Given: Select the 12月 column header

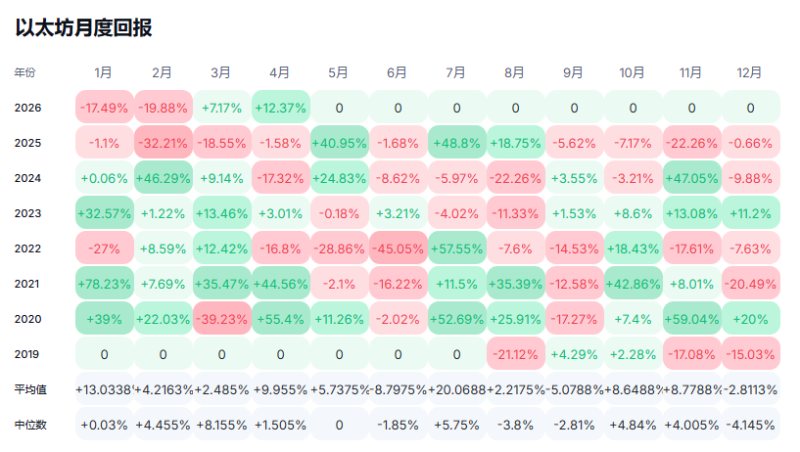Looking at the screenshot, I should [x=751, y=73].
